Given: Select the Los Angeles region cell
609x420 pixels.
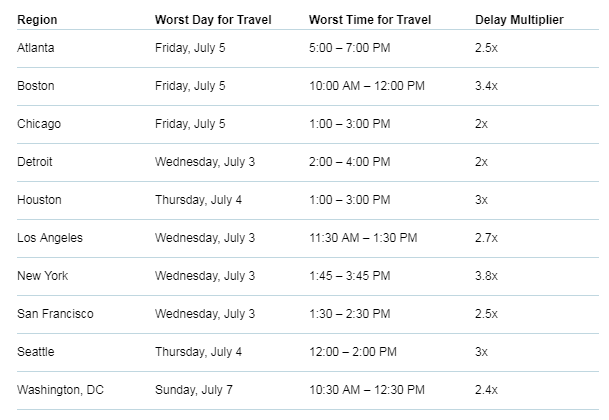Looking at the screenshot, I should pyautogui.click(x=50, y=238).
